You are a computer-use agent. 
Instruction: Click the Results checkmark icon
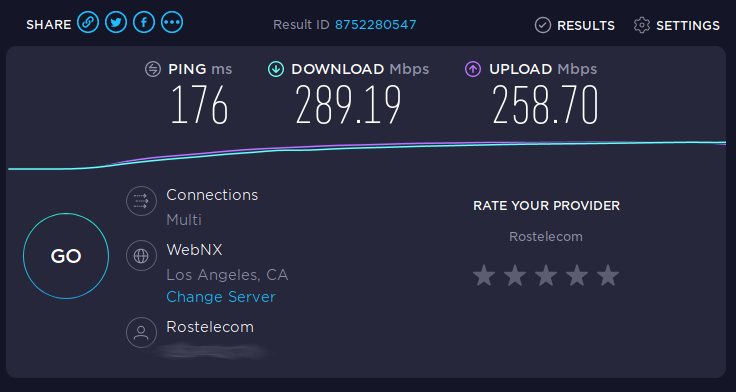(543, 25)
